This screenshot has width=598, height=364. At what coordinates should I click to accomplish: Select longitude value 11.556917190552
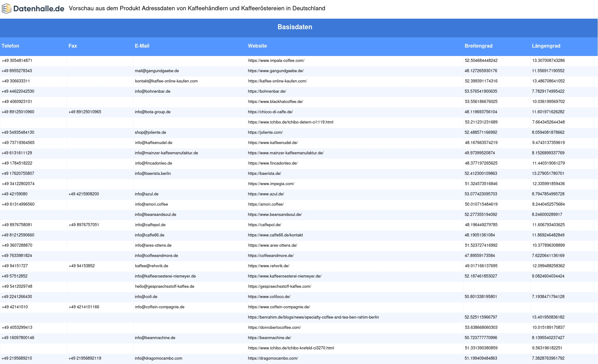pos(548,71)
